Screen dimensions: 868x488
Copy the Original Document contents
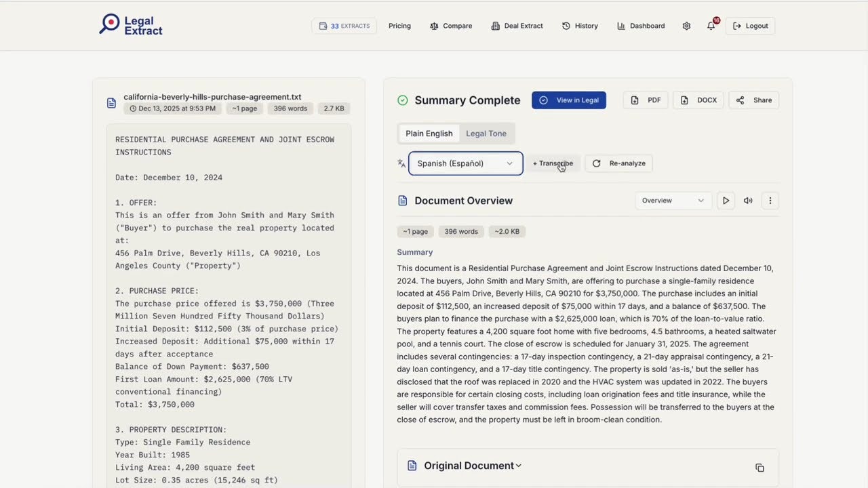coord(759,468)
